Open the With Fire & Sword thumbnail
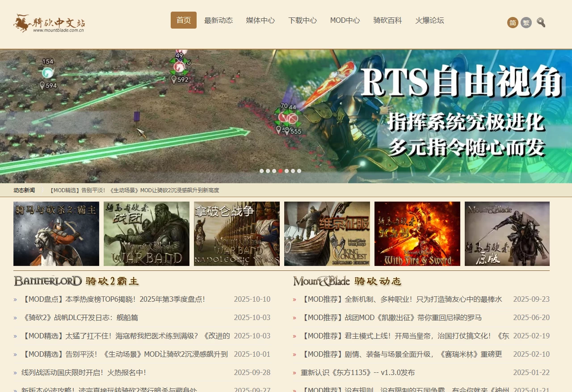This screenshot has width=572, height=392. (417, 234)
